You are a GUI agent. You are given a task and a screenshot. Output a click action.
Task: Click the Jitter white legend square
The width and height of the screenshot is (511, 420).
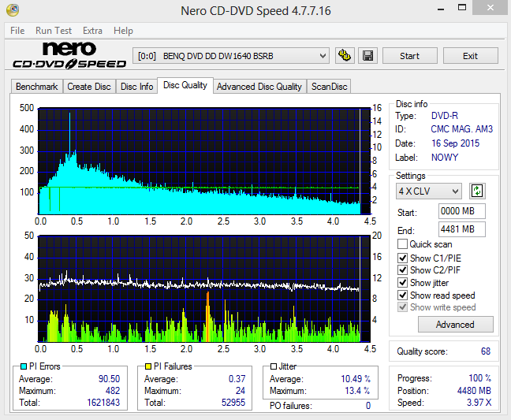[274, 366]
